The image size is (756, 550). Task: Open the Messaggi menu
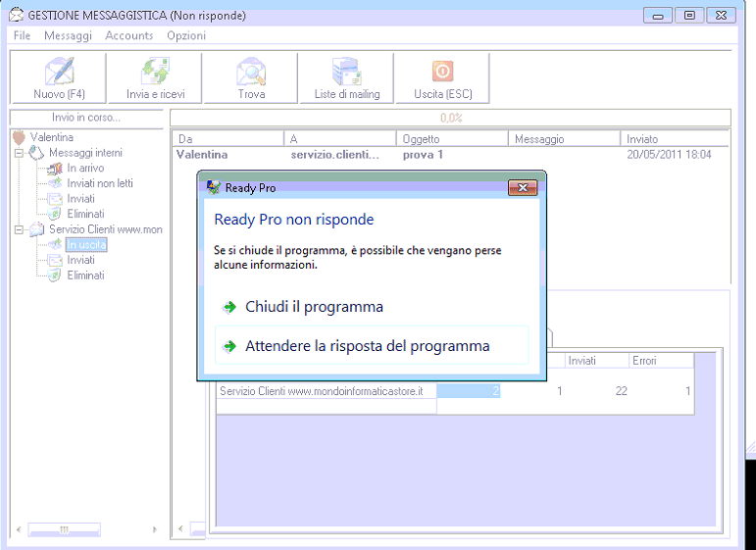[x=68, y=35]
